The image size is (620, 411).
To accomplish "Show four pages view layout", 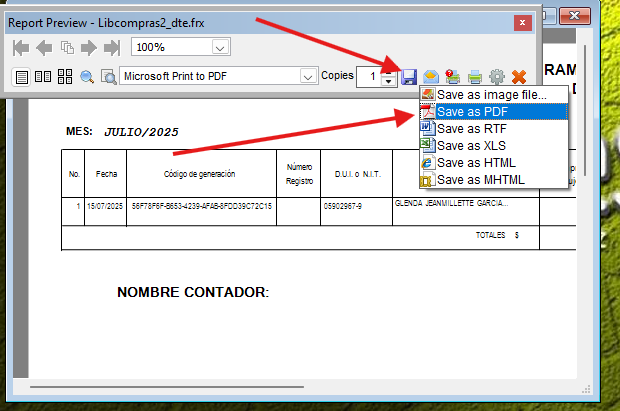I will [65, 76].
